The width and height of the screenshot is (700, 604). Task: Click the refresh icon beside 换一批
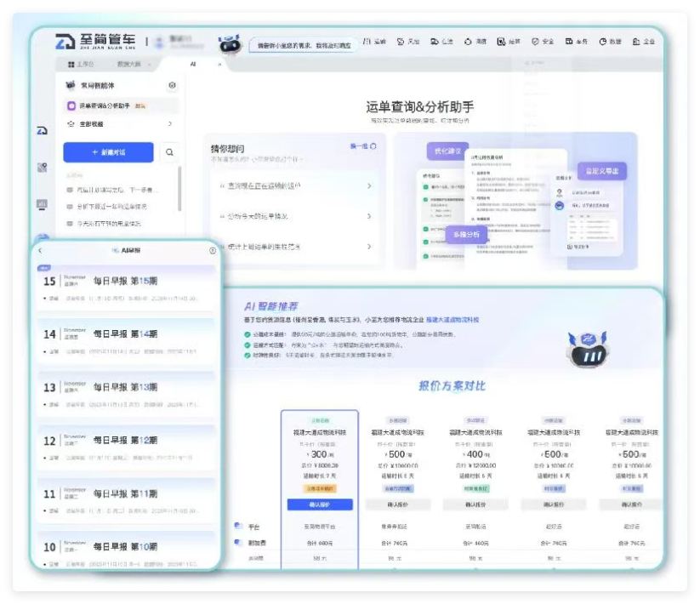(x=373, y=146)
